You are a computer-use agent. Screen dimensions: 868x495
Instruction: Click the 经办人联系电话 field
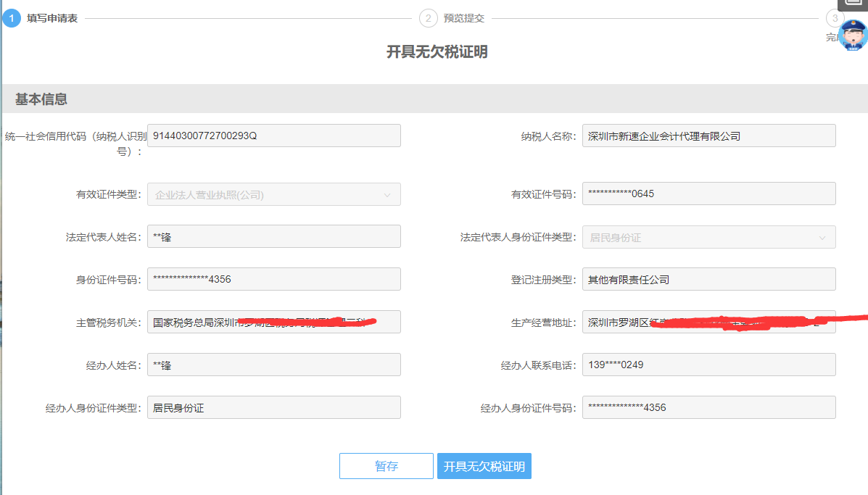pos(708,365)
